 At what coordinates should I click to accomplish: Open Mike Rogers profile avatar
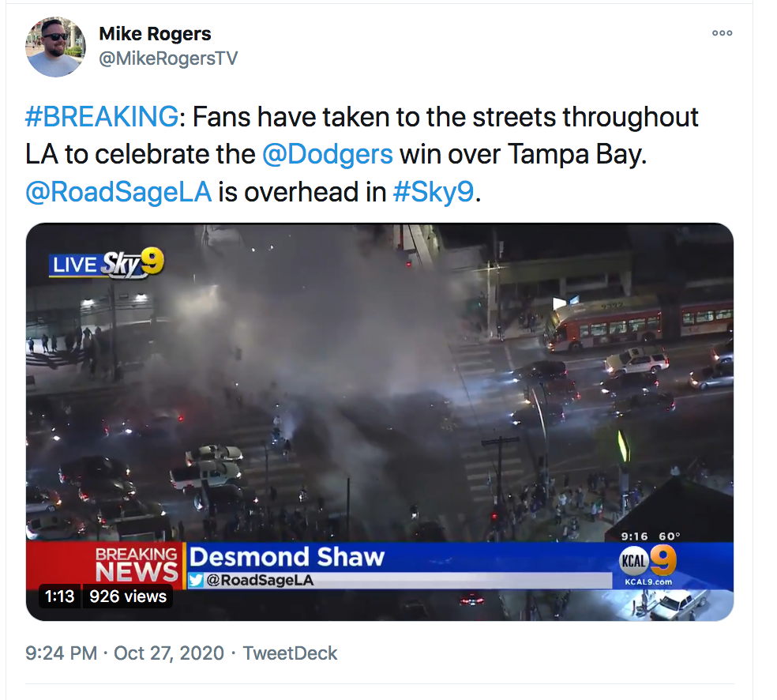55,47
